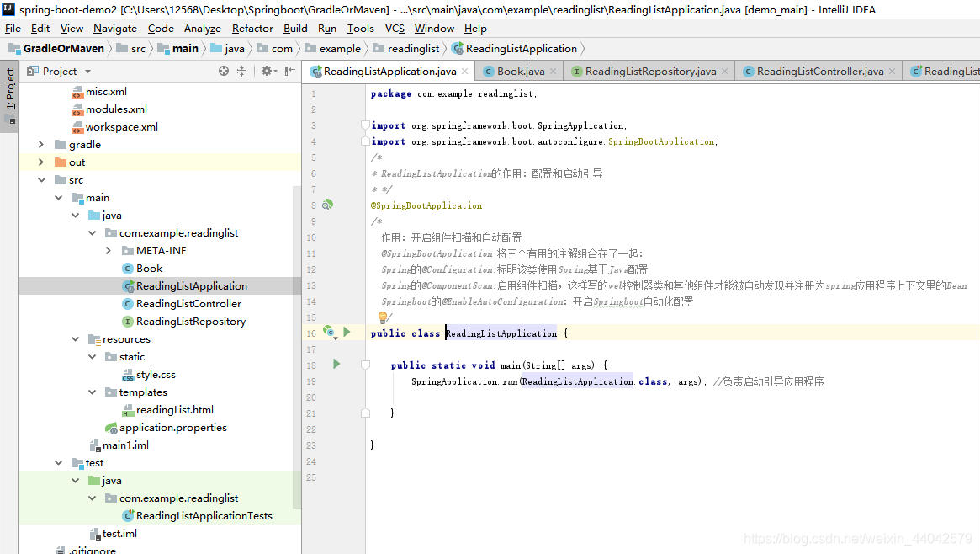The image size is (980, 554).
Task: Collapse the resources folder
Action: [x=75, y=339]
